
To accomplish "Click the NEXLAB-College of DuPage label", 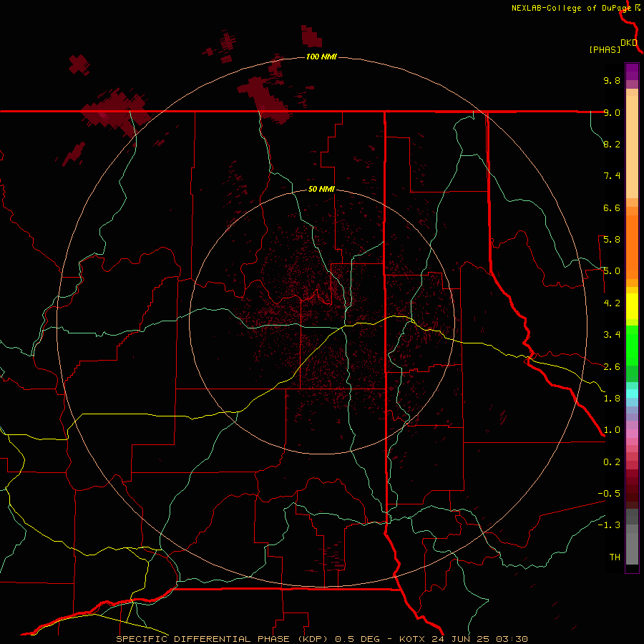I will (x=571, y=8).
